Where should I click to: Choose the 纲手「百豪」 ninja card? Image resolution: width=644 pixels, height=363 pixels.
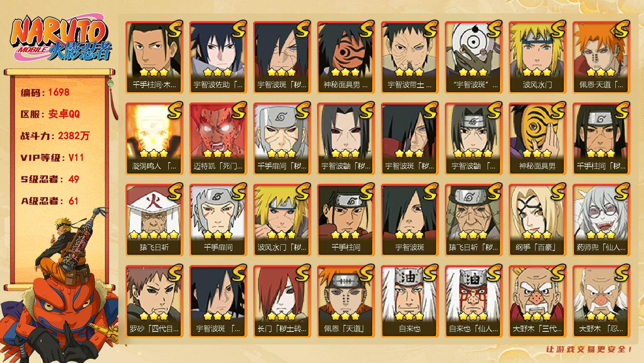[x=537, y=220]
